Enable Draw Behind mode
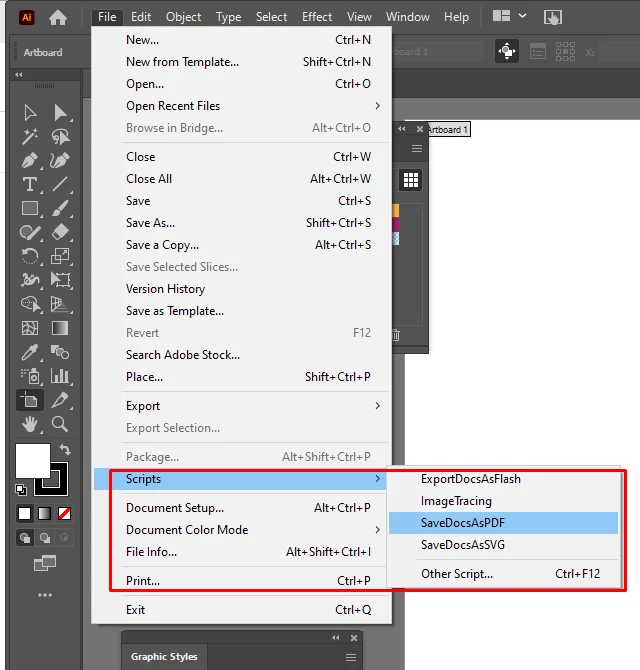640x670 pixels. pyautogui.click(x=44, y=538)
